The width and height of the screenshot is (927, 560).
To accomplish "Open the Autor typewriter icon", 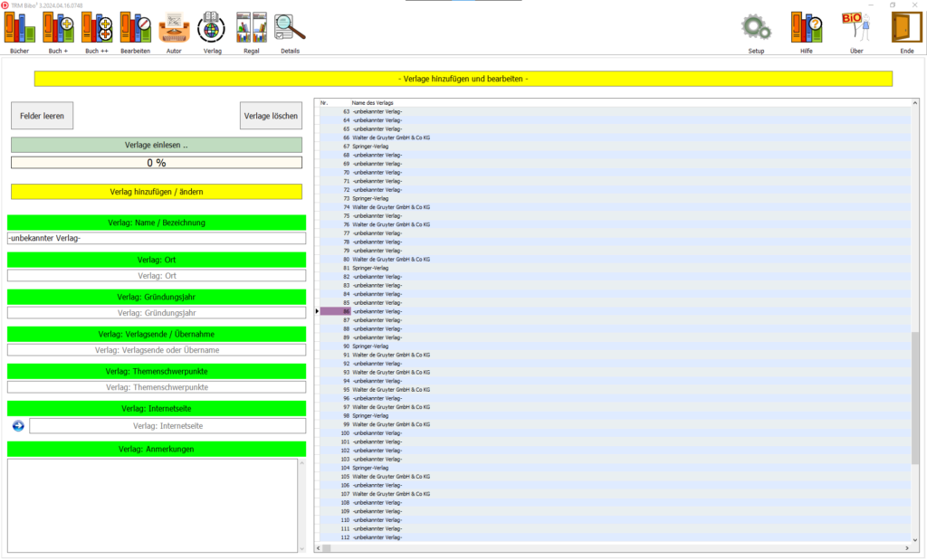I will point(174,28).
